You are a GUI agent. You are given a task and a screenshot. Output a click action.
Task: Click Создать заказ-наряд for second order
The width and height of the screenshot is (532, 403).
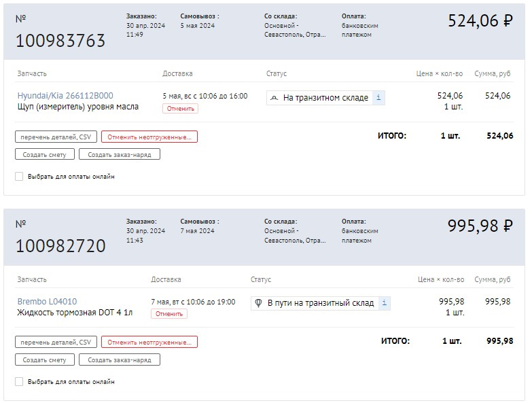(x=120, y=360)
